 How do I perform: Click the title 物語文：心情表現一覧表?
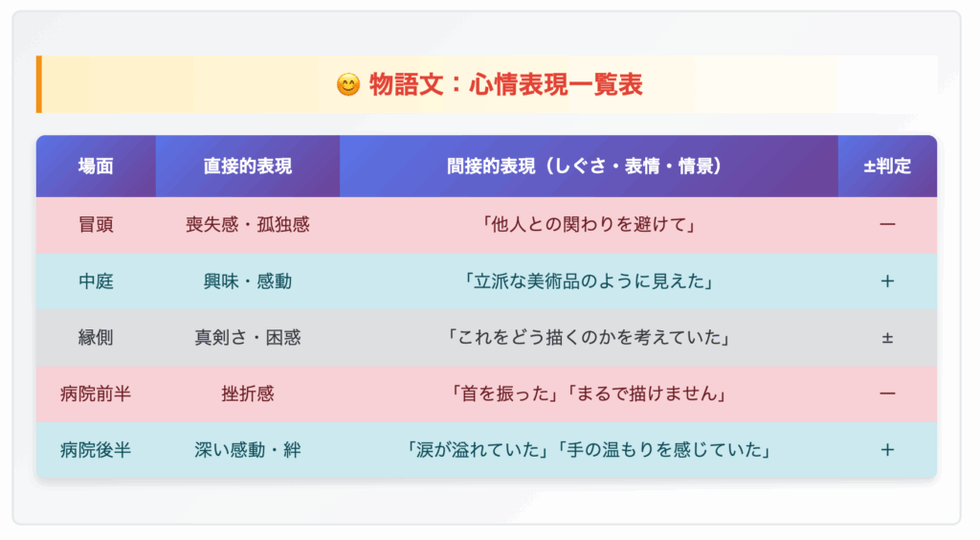coord(505,84)
